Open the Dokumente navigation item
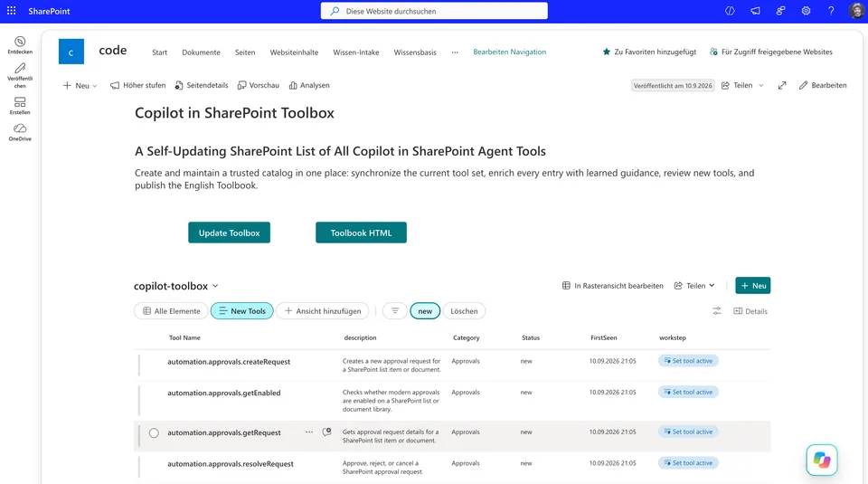Screen dimensions: 868x484 [x=201, y=52]
